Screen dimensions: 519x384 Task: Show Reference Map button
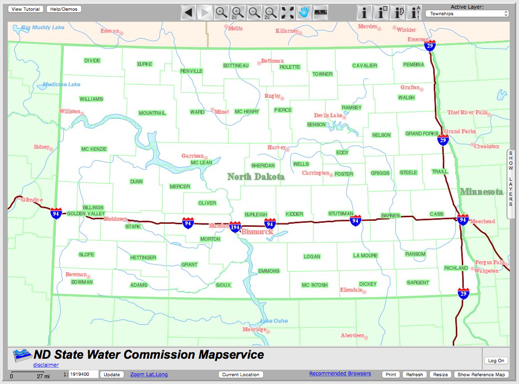[481, 375]
